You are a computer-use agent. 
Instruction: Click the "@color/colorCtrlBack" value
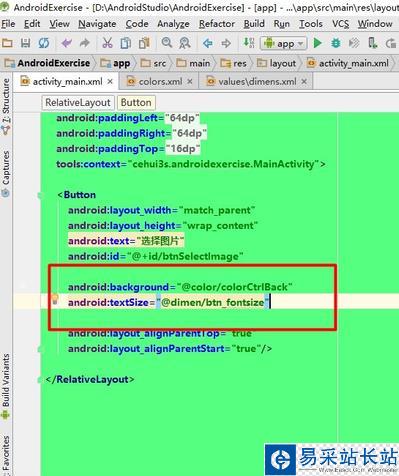point(235,287)
